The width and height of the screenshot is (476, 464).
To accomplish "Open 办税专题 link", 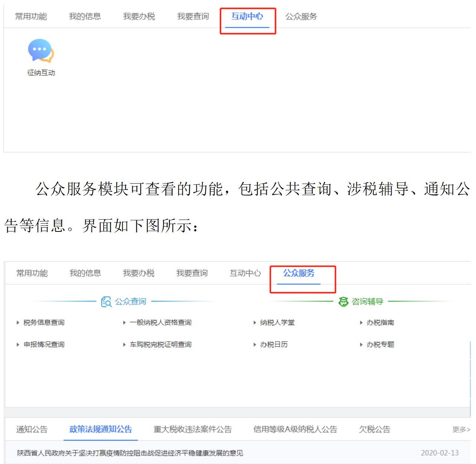I will point(380,345).
